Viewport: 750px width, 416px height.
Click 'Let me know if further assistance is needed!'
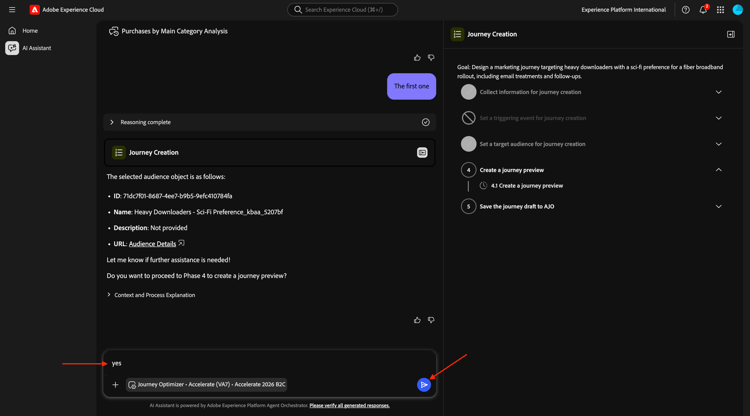(x=168, y=260)
